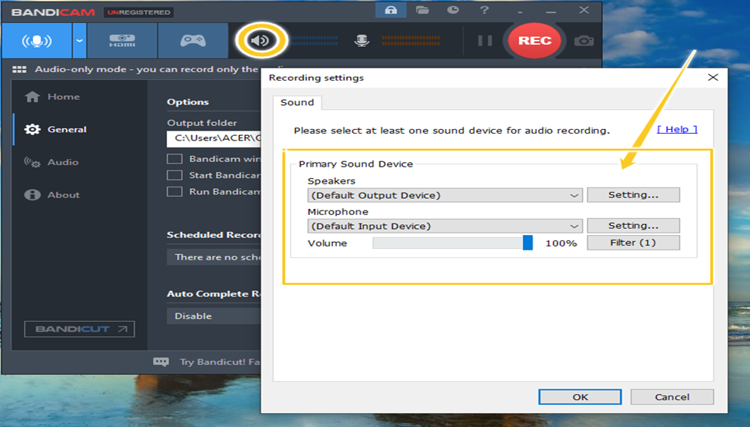This screenshot has height=427, width=750.
Task: Open Filter (1) button
Action: 633,242
